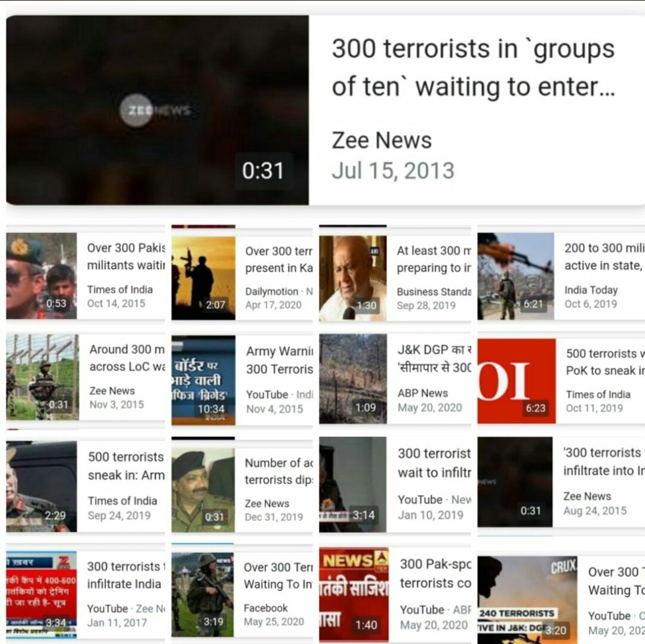Play the 10:34 Hindi border brigade video

point(203,380)
